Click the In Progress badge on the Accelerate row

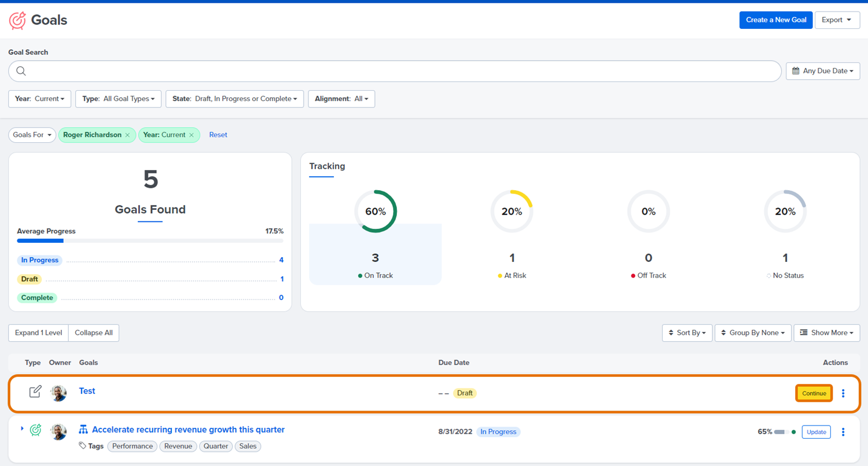coord(498,432)
